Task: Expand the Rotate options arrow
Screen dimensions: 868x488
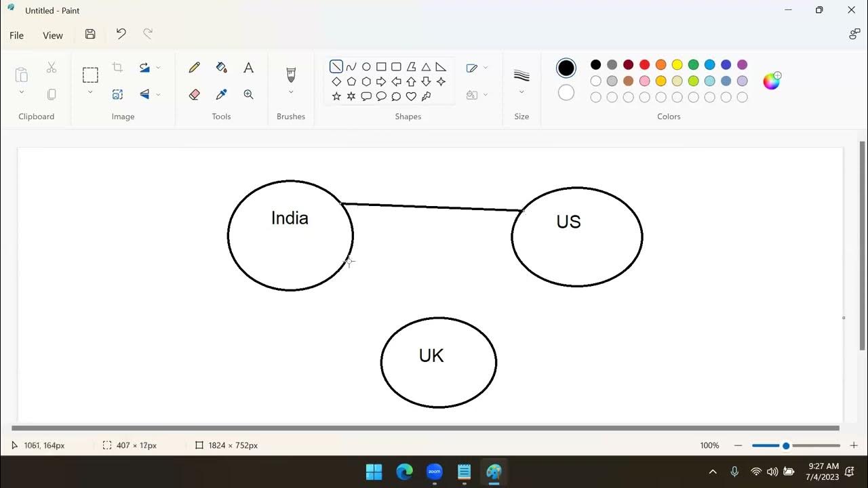Action: click(158, 67)
